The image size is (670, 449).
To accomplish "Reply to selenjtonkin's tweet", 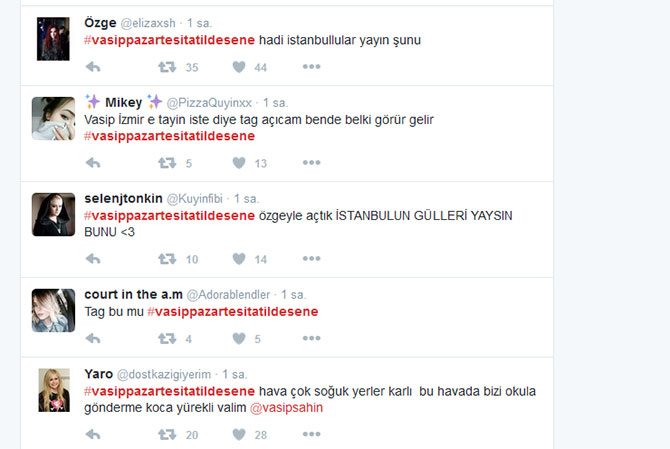I will click(93, 259).
